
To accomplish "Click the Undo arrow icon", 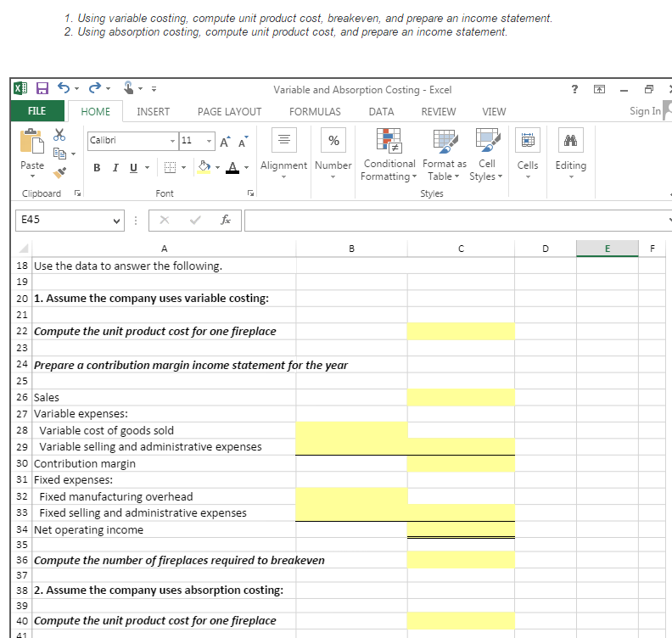I will (63, 89).
